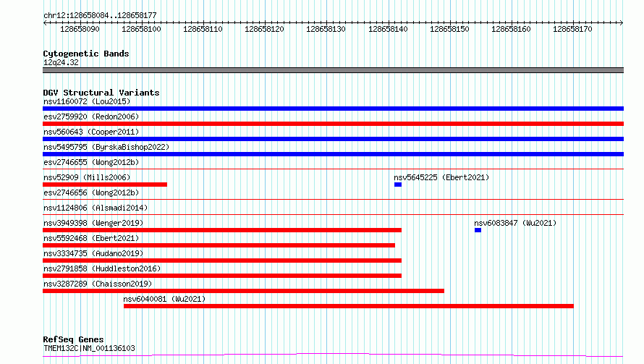Viewport: 644px width, 364px height.
Task: Open the nsv3949398 (Wenger2019) label
Action: point(93,223)
